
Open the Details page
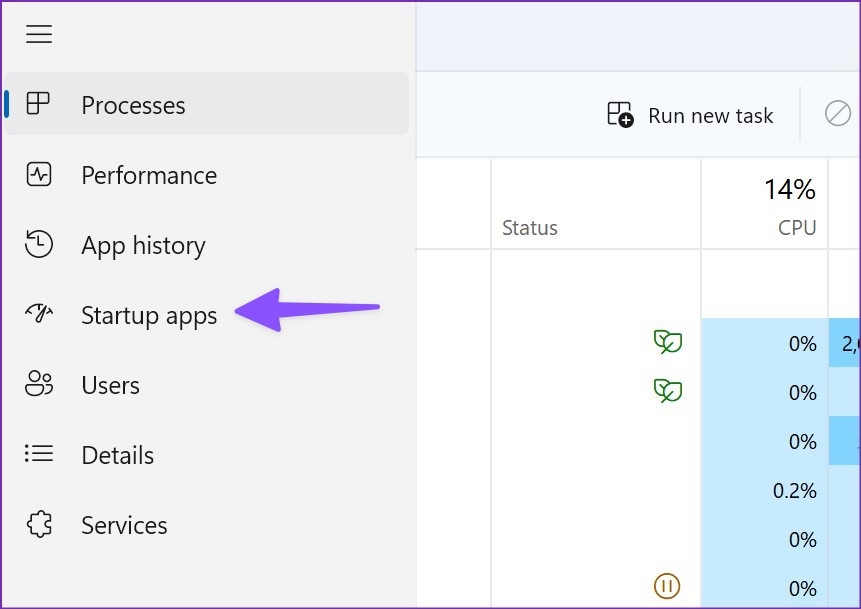(117, 455)
